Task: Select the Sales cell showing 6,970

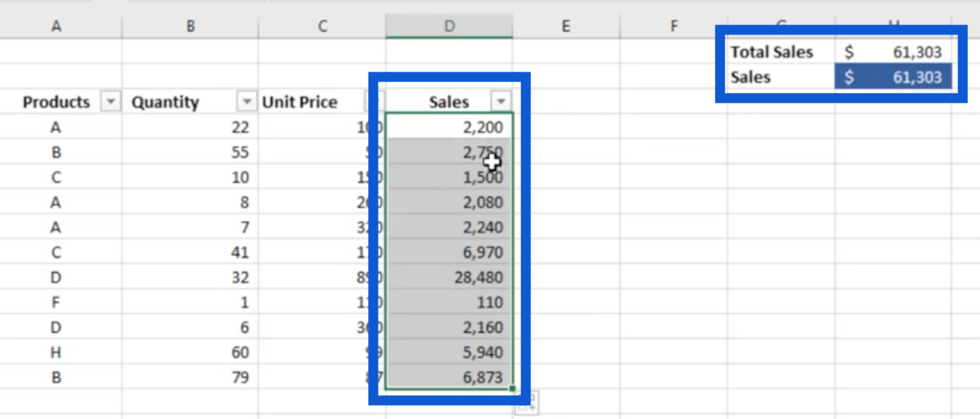Action: click(450, 253)
